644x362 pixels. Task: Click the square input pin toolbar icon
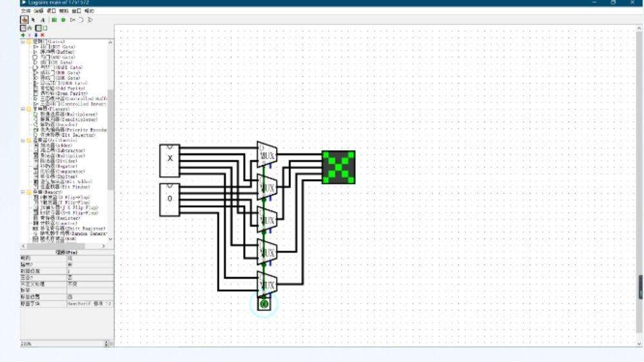55,20
